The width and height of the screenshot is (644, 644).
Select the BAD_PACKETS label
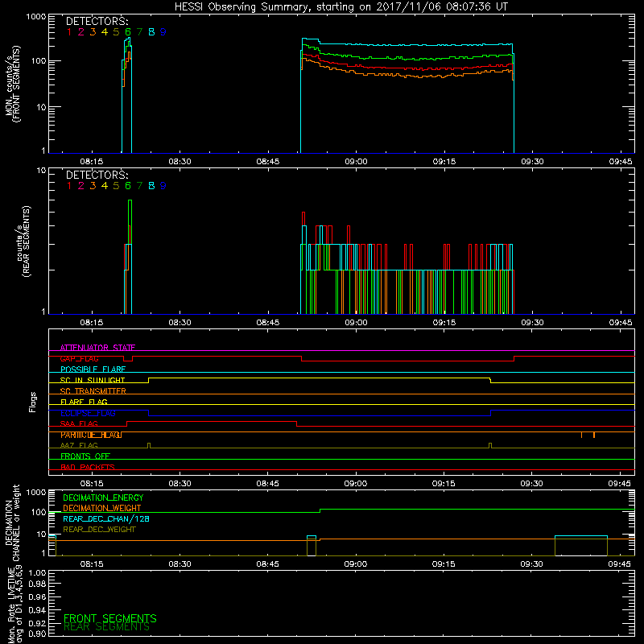click(88, 468)
